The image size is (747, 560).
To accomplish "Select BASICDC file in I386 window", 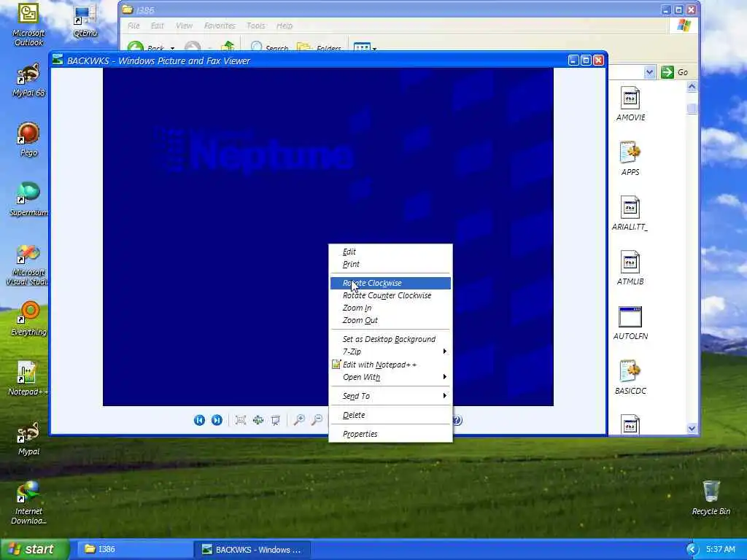I will pyautogui.click(x=630, y=378).
